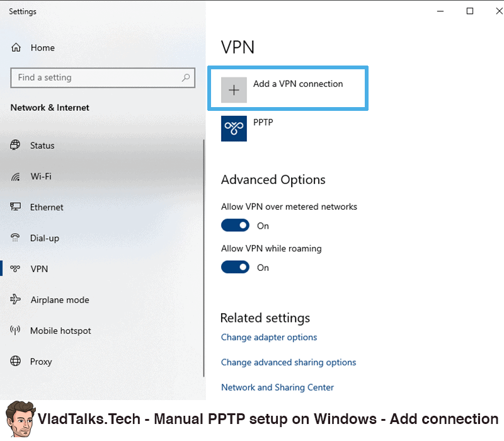Open the Ethernet settings icon
This screenshot has width=504, height=441.
(15, 207)
